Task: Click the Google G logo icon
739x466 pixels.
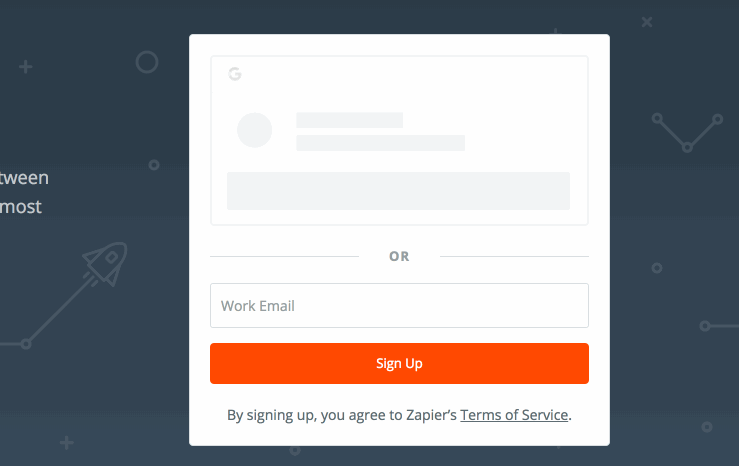Action: (235, 74)
